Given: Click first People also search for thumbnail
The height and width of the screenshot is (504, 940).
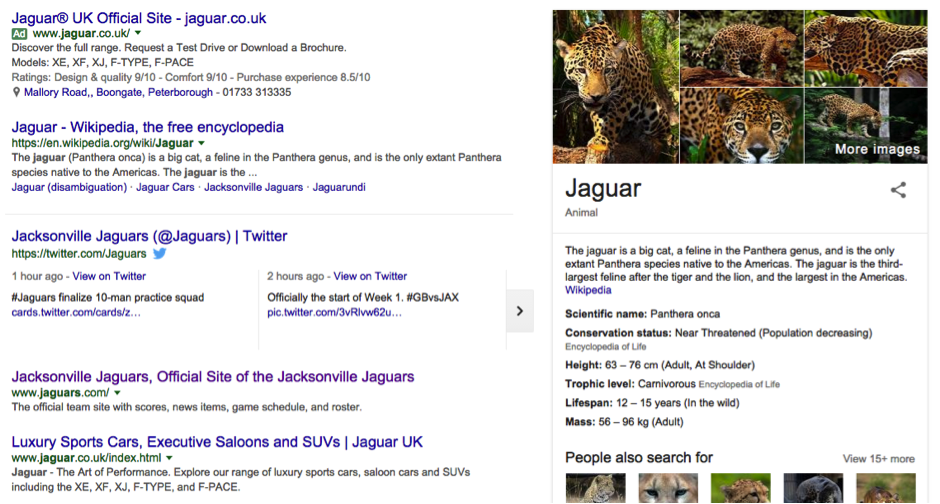Looking at the screenshot, I should (x=595, y=488).
